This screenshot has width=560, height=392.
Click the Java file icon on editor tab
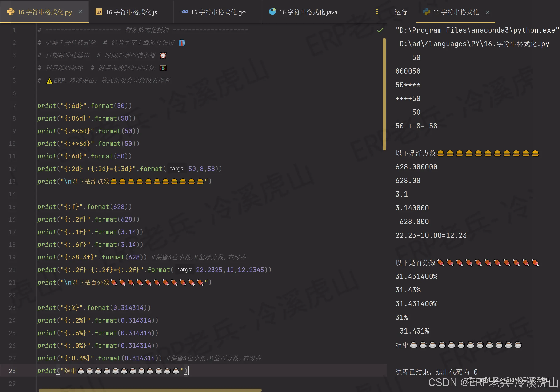[x=272, y=11]
